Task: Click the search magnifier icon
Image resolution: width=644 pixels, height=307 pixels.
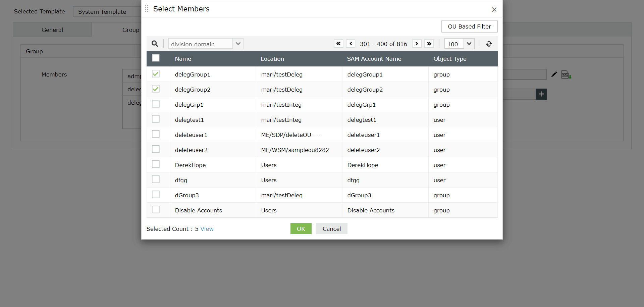Action: pyautogui.click(x=155, y=44)
